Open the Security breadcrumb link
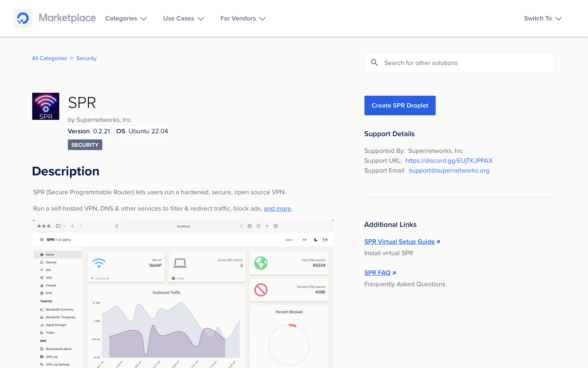Screen dimensions: 588x368 (86, 58)
